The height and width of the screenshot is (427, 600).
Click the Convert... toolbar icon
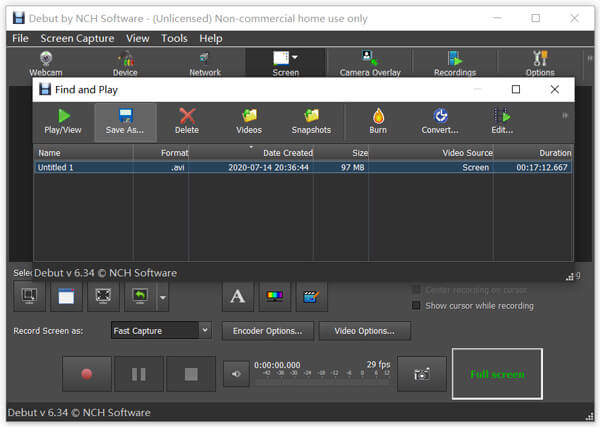click(440, 122)
